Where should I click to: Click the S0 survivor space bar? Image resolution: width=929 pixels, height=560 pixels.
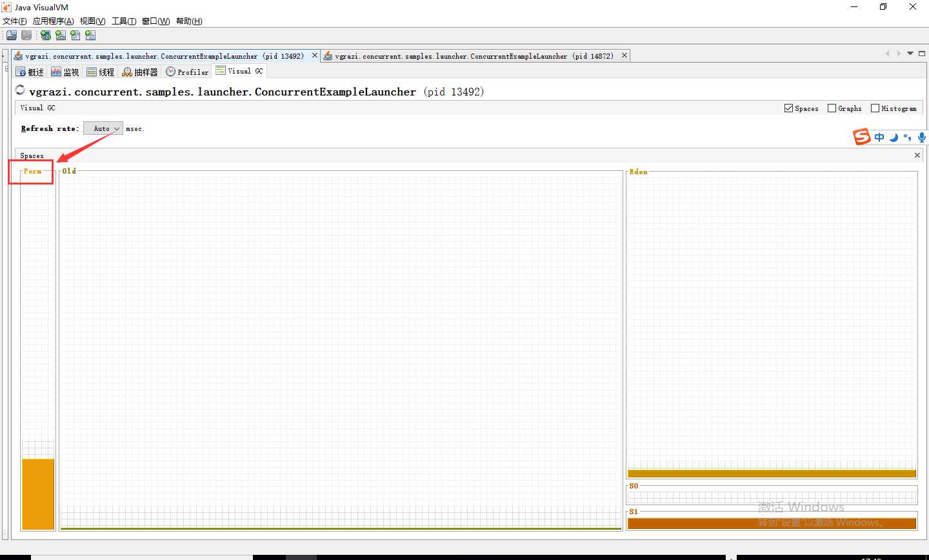[x=772, y=497]
